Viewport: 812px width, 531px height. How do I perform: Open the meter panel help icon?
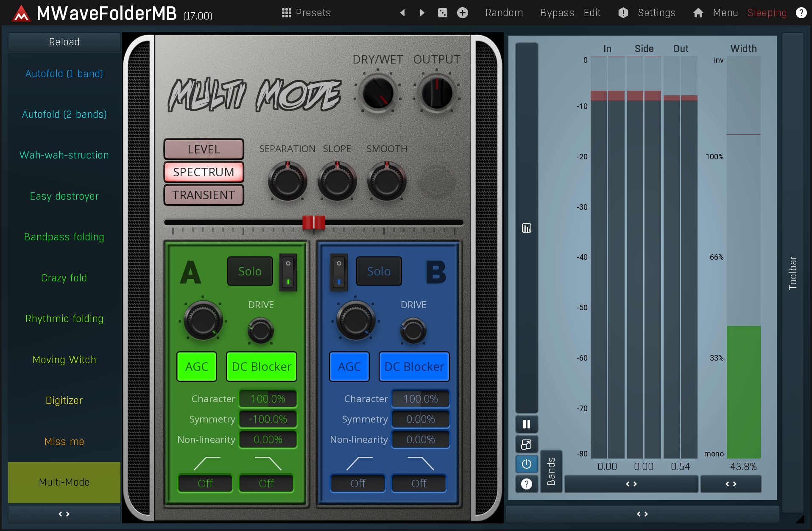(526, 484)
